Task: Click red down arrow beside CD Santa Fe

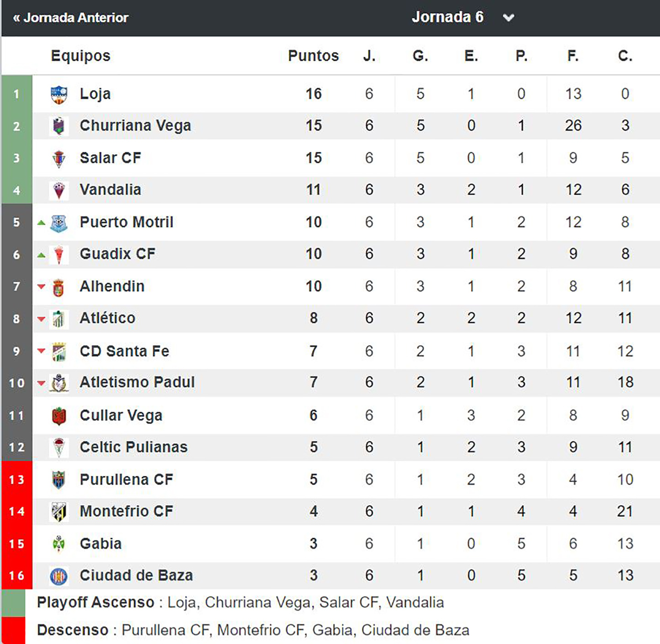Action: point(41,351)
